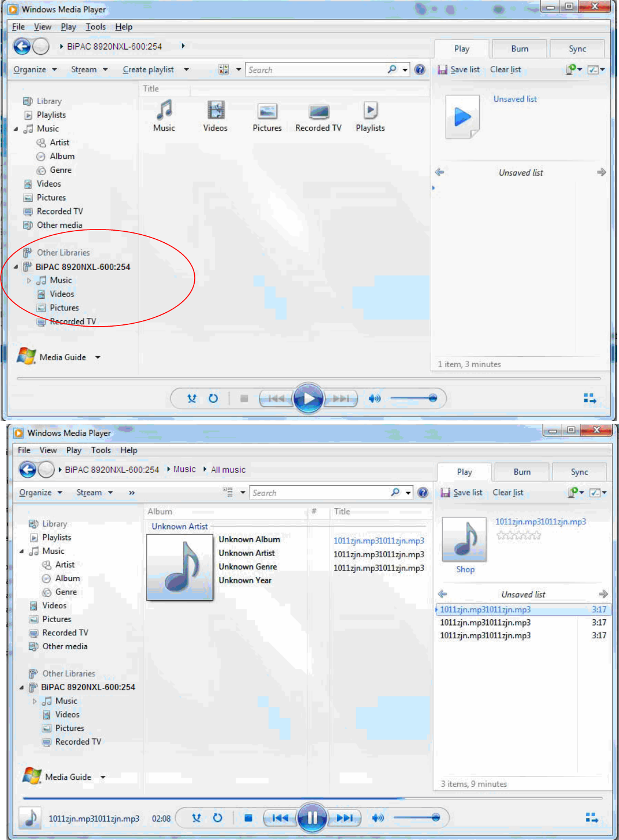The width and height of the screenshot is (619, 840).
Task: Click Clear list in top window
Action: (506, 69)
